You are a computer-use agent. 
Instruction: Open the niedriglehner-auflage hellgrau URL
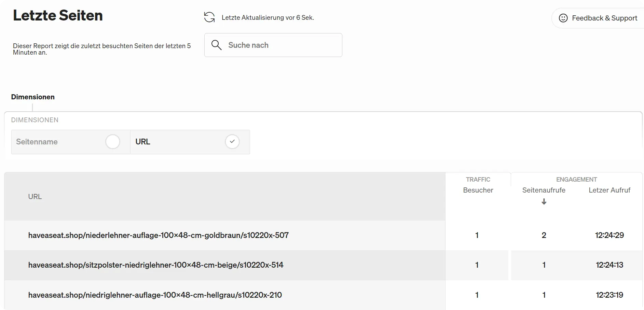155,295
